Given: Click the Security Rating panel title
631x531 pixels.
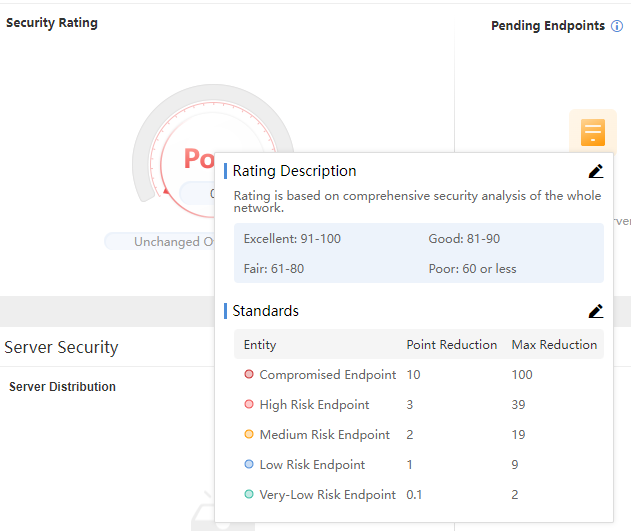Looking at the screenshot, I should (x=52, y=23).
